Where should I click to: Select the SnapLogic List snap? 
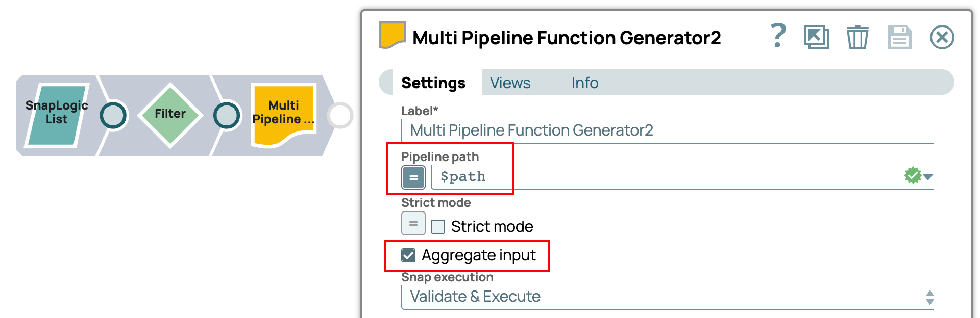pos(56,115)
